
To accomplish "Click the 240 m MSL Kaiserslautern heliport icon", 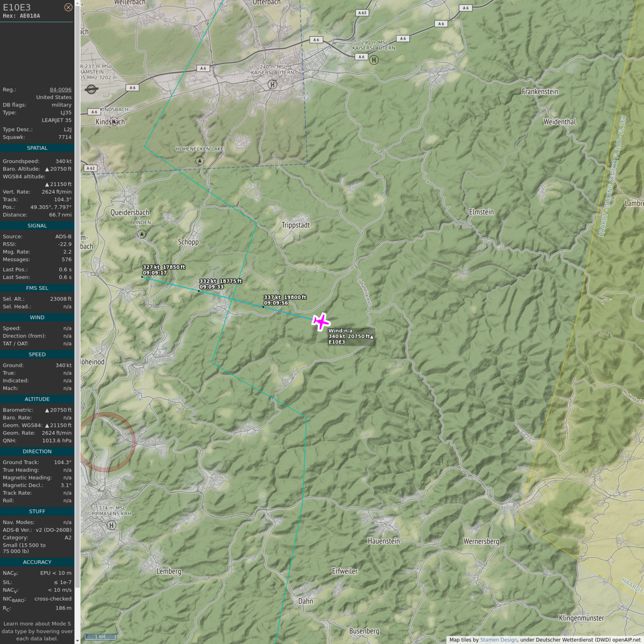I will point(272,84).
